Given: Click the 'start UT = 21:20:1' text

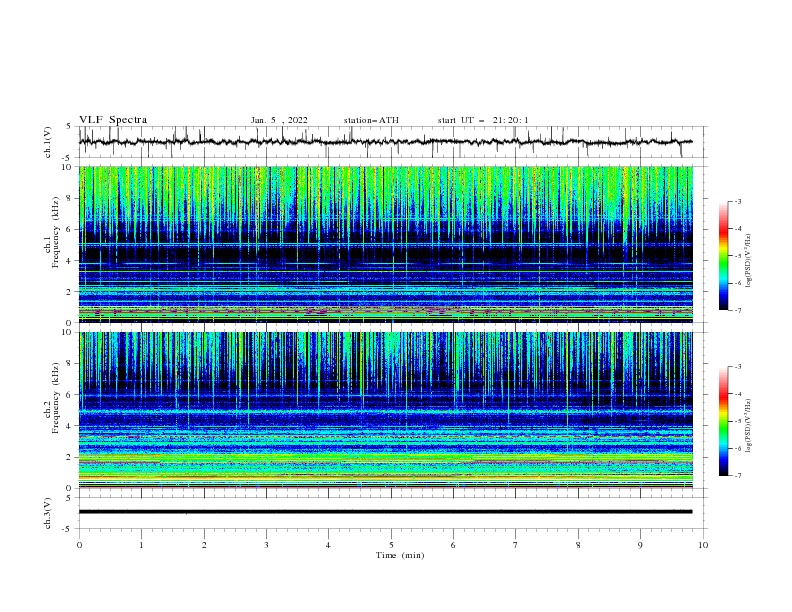Looking at the screenshot, I should (x=483, y=120).
